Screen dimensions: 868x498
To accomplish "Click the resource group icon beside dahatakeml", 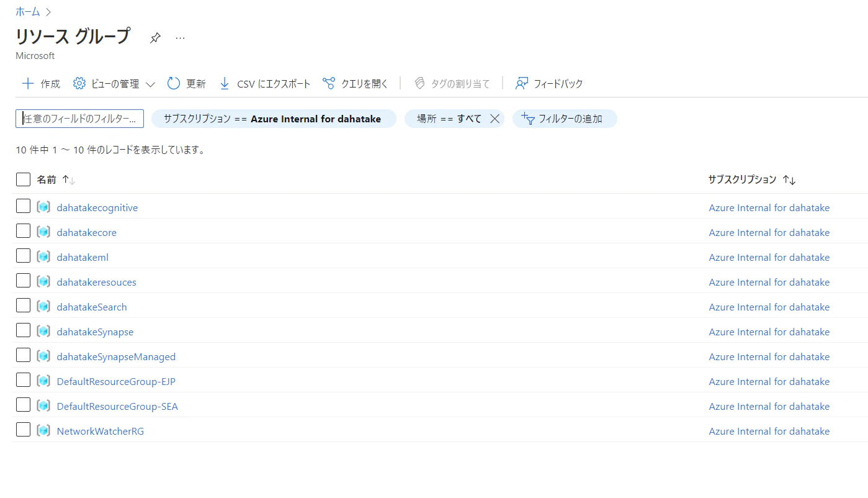I will [x=43, y=256].
